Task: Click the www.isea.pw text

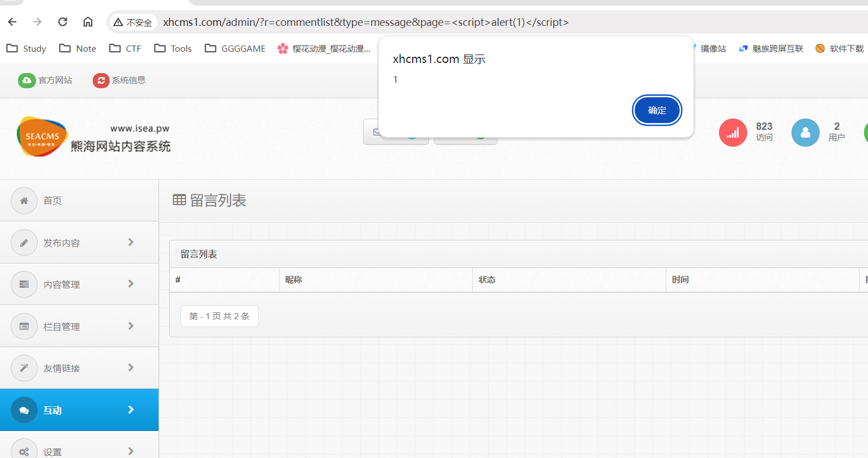Action: 140,129
